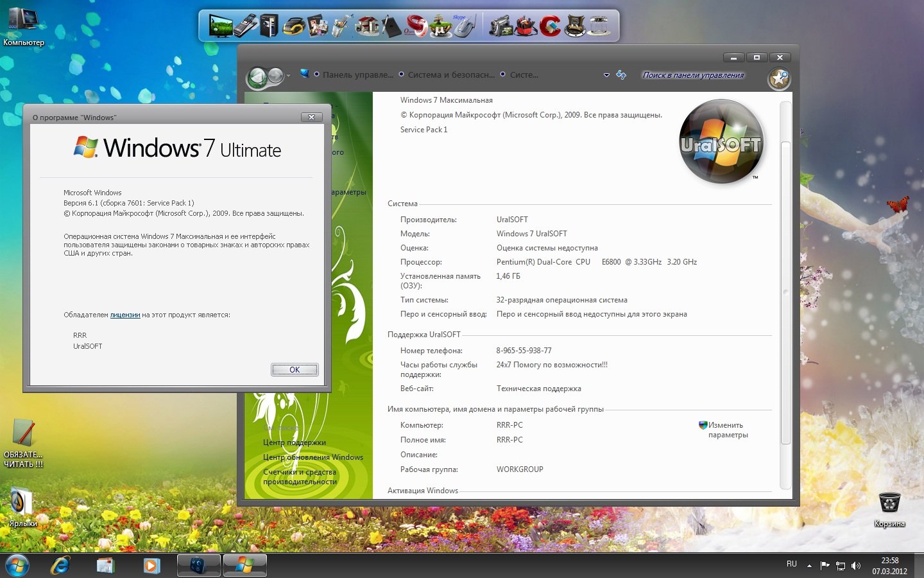Viewport: 924px width, 578px height.
Task: Open Windows Explorer from the taskbar
Action: coord(105,566)
